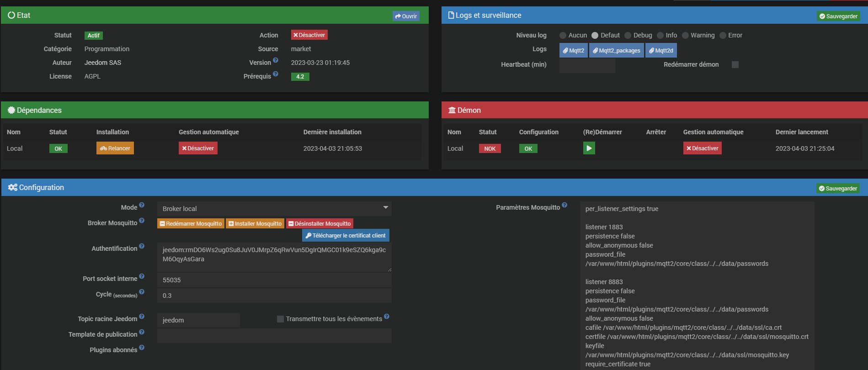Viewport: 868px width, 370px height.
Task: Click the help icon beside Paramètres Mosquitto
Action: pos(564,205)
